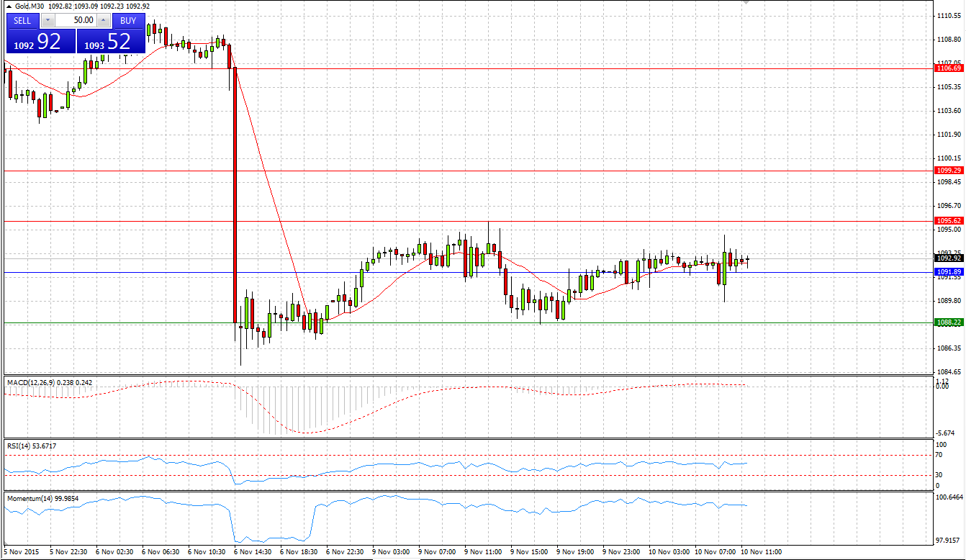The height and width of the screenshot is (560, 966).
Task: Click the 5 Nov 2015 time axis label
Action: point(20,552)
